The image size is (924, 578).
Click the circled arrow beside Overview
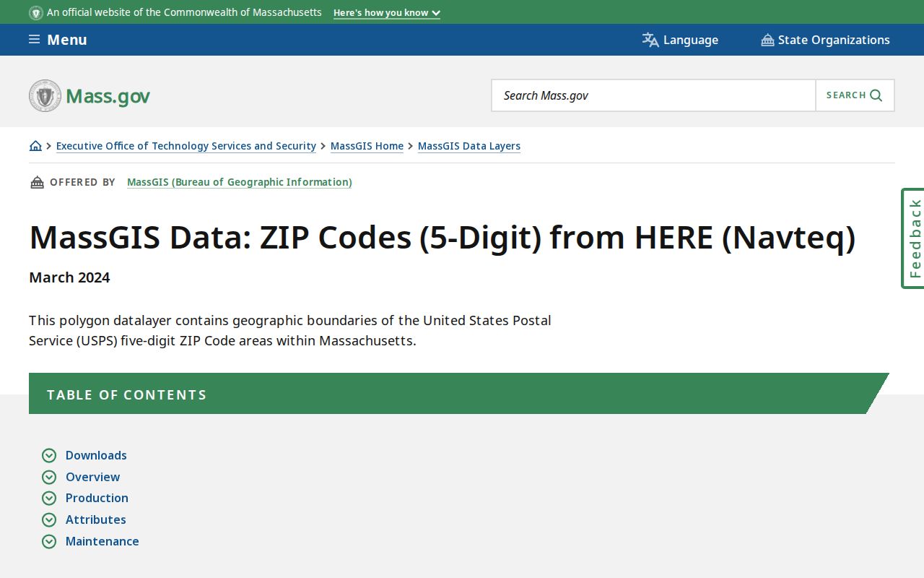49,477
